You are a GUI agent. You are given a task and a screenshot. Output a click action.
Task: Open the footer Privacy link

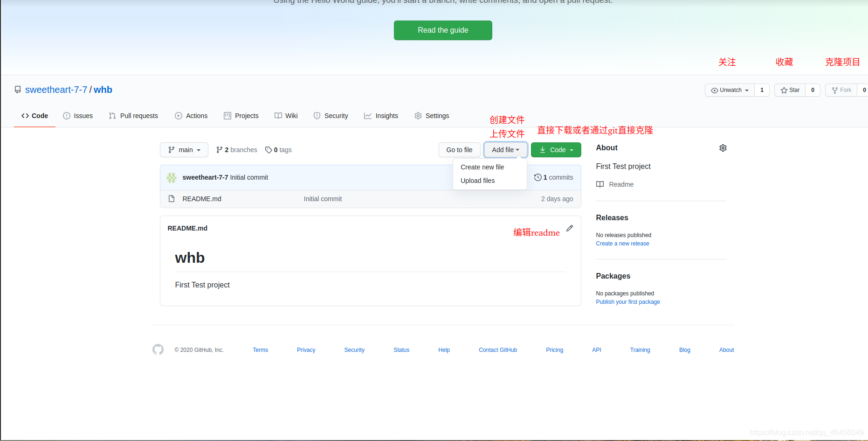[306, 350]
